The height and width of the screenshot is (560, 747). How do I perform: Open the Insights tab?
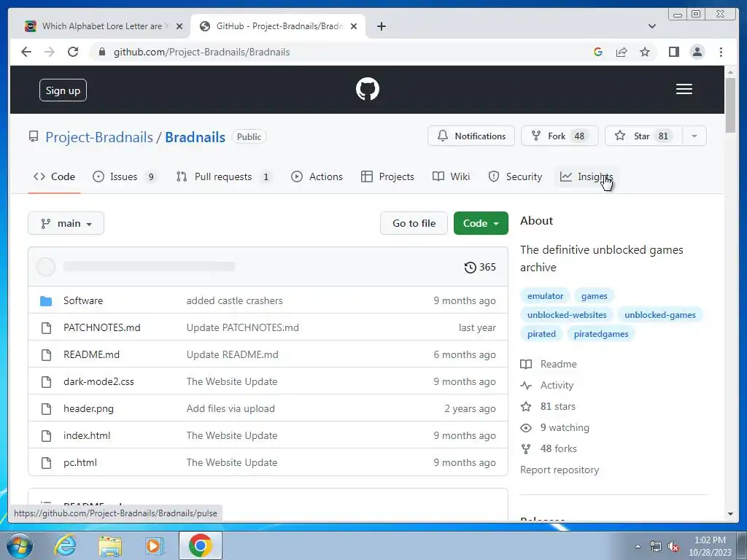587,176
